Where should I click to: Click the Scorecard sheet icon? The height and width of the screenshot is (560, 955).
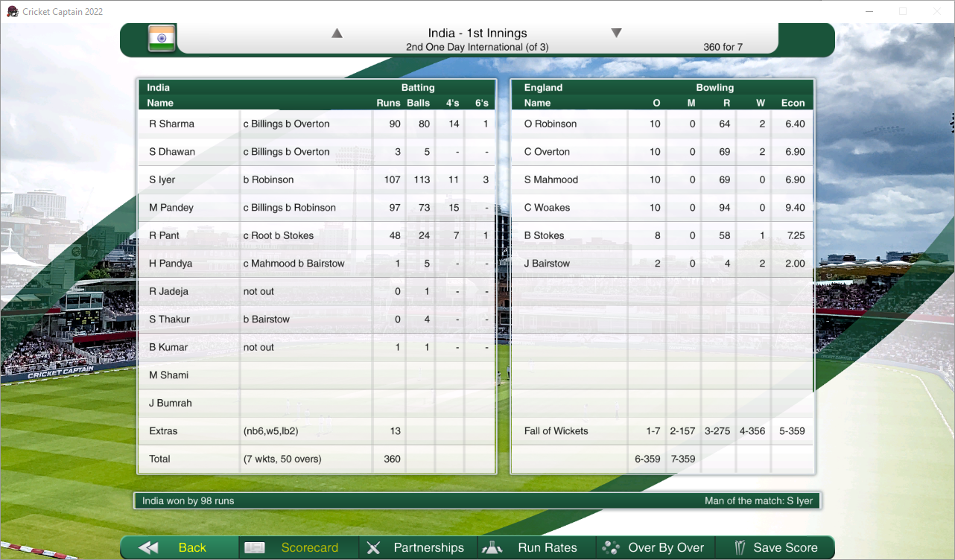pyautogui.click(x=255, y=548)
